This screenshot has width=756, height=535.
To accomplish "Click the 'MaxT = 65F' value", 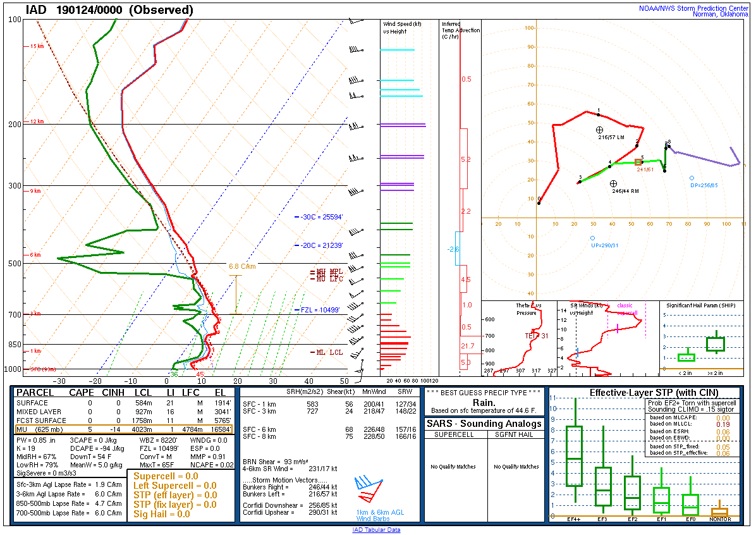I will click(157, 465).
